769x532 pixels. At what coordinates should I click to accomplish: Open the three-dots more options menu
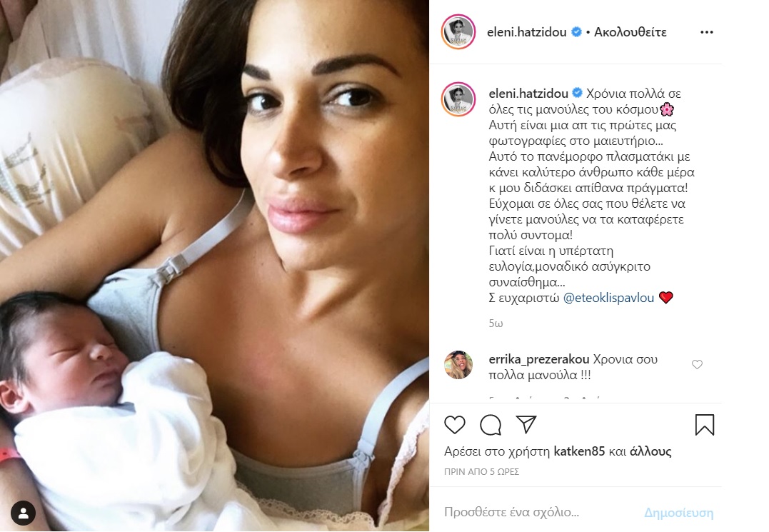point(707,32)
